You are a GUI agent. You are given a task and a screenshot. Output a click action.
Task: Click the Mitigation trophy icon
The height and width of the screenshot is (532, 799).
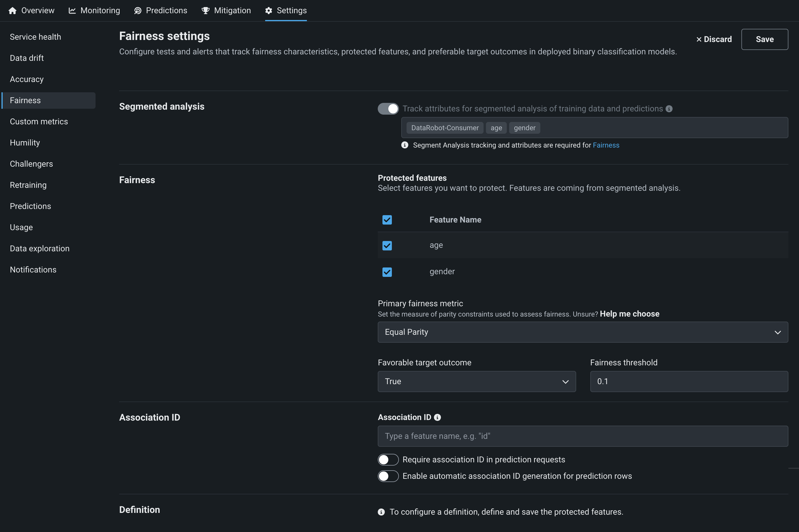point(205,11)
